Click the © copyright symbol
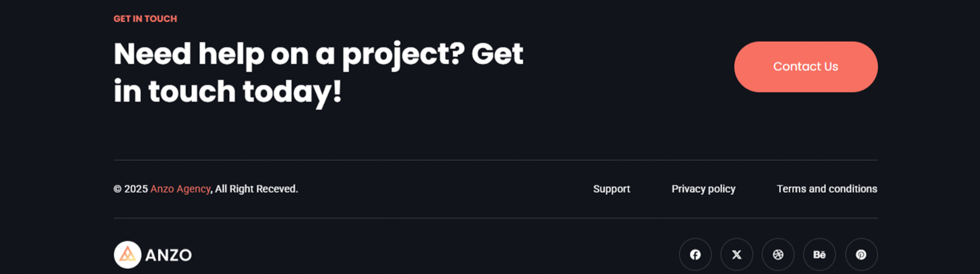980x274 pixels. [x=118, y=189]
